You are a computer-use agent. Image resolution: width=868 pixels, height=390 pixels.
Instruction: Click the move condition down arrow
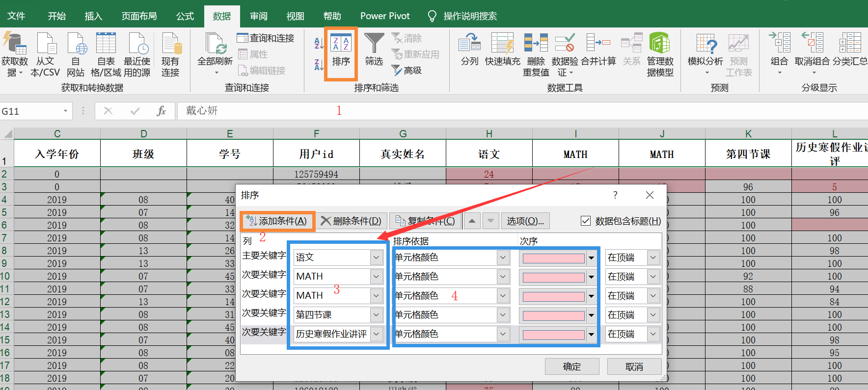click(x=491, y=221)
